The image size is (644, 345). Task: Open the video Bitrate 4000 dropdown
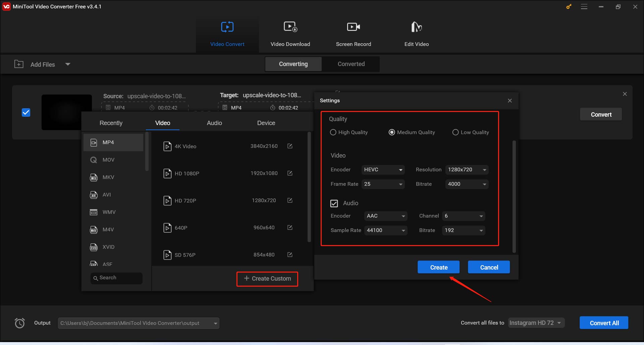point(467,184)
